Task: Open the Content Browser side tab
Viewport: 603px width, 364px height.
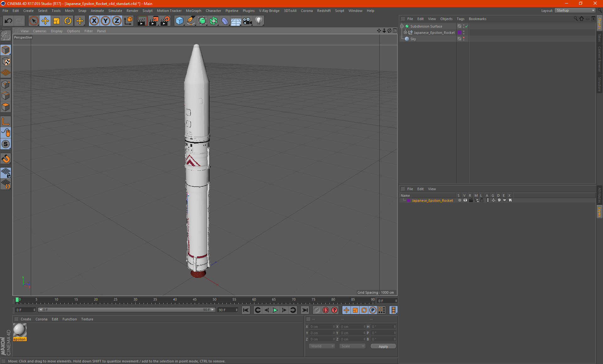Action: 600,59
